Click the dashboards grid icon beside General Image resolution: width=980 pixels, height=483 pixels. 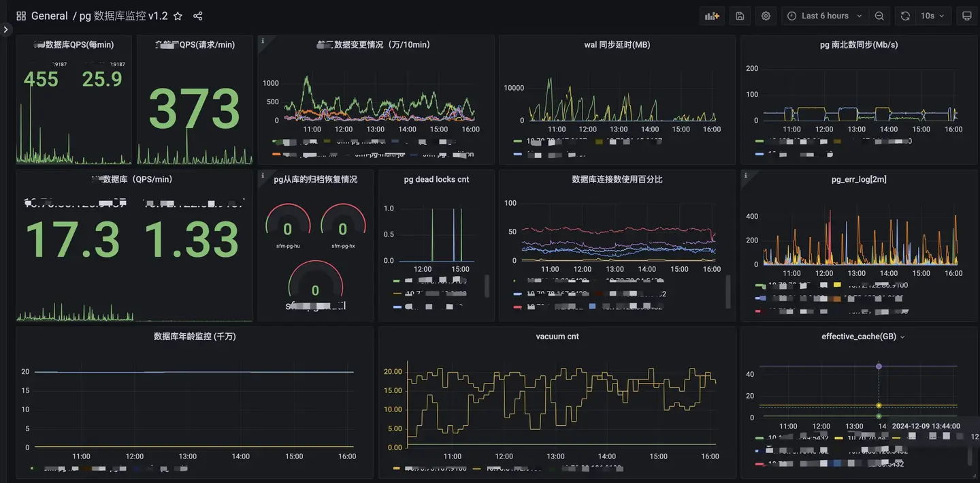pos(21,16)
